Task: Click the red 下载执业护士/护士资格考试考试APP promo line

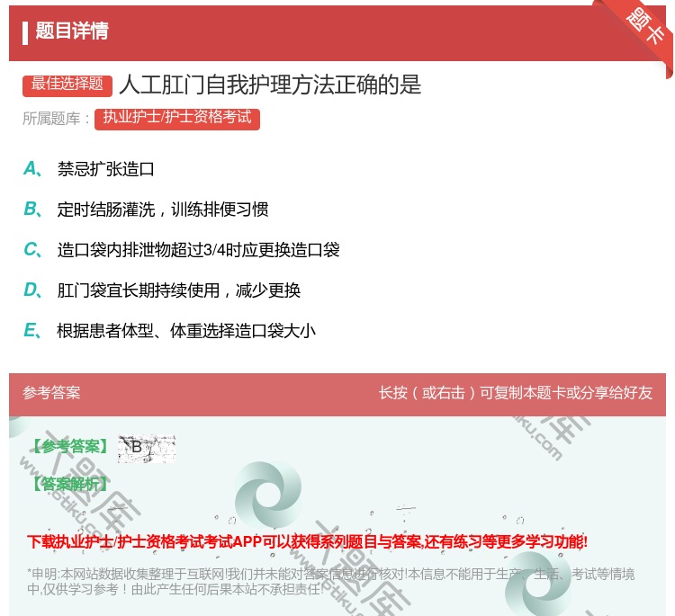Action: point(308,541)
